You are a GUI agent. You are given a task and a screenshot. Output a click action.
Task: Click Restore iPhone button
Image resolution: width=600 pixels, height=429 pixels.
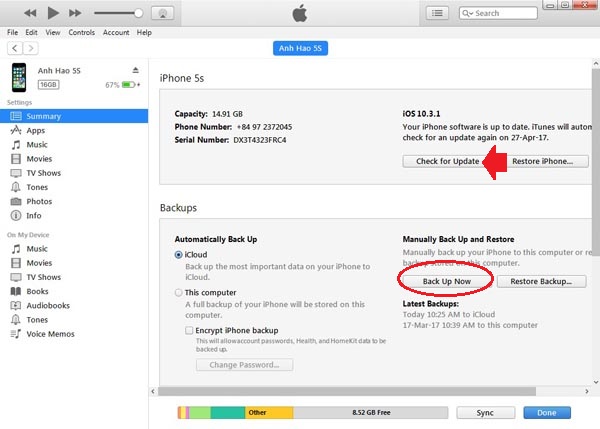[x=543, y=161]
